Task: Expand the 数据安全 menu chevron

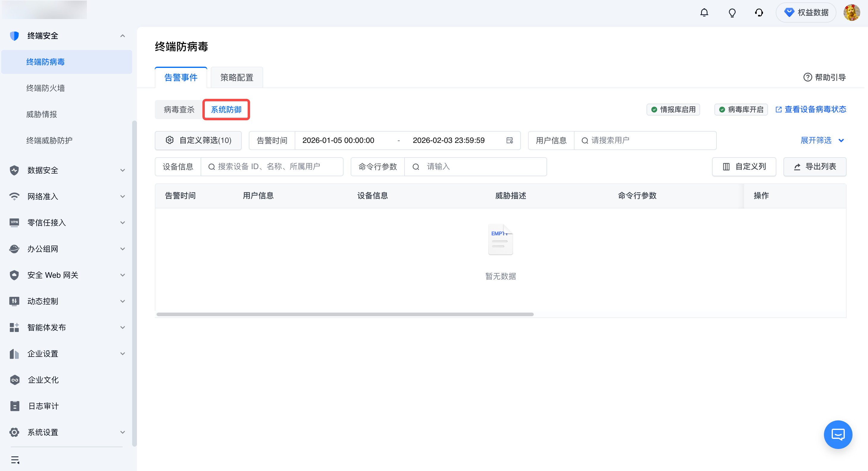Action: (x=123, y=170)
